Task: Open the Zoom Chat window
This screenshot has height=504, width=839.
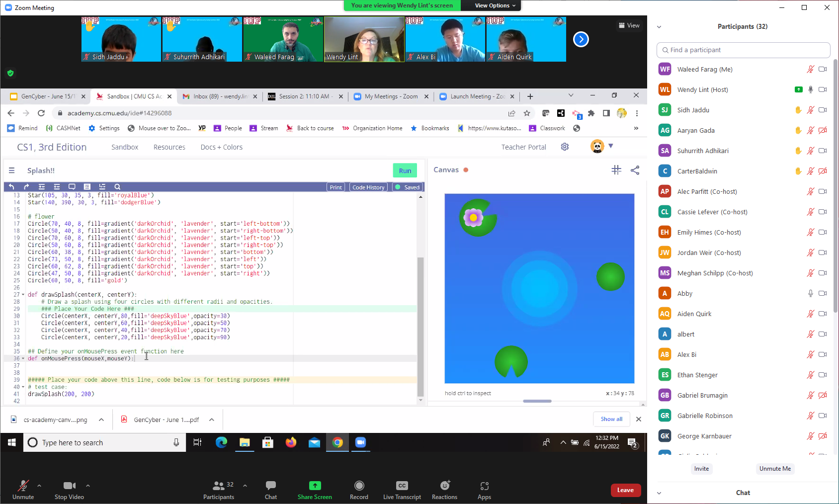Action: (271, 490)
